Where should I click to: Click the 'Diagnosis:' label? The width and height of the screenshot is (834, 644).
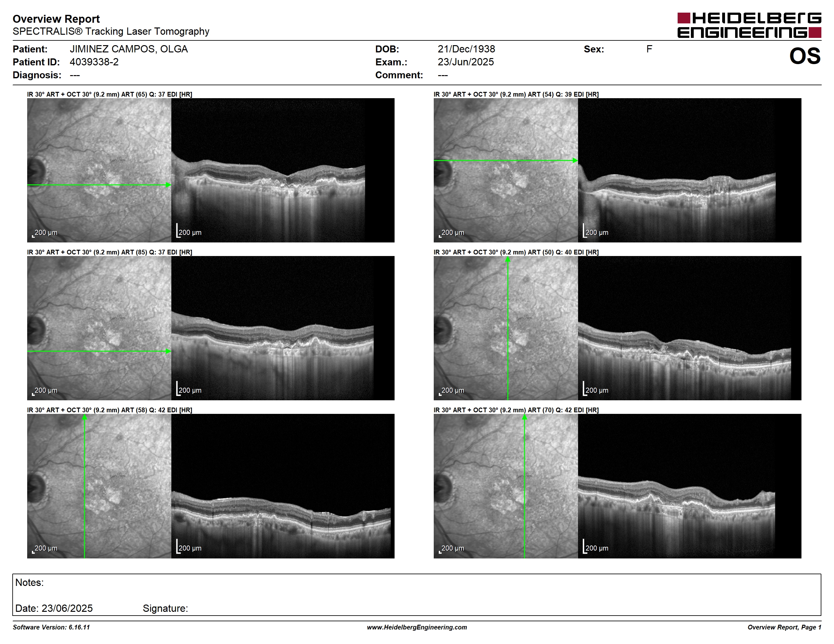[x=37, y=75]
